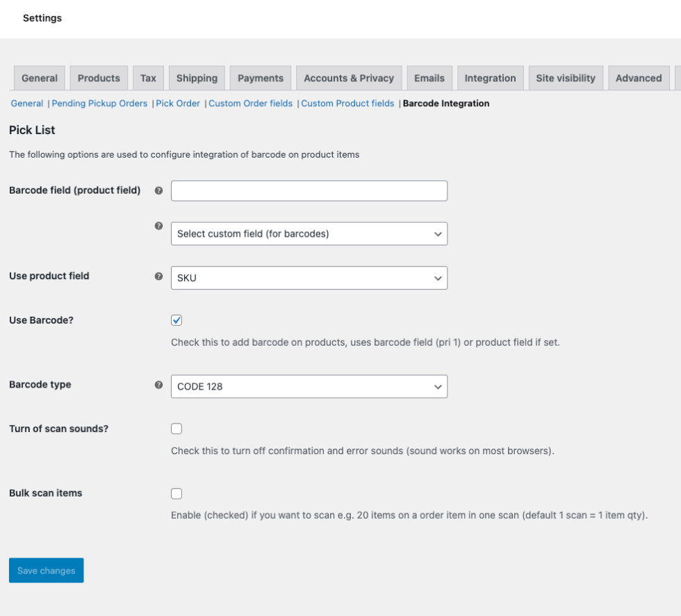Check the Bulk scan items option
681x616 pixels.
point(177,494)
